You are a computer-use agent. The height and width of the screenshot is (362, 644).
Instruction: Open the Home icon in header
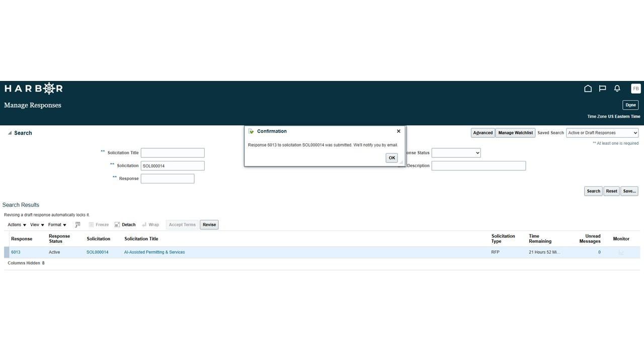(588, 88)
